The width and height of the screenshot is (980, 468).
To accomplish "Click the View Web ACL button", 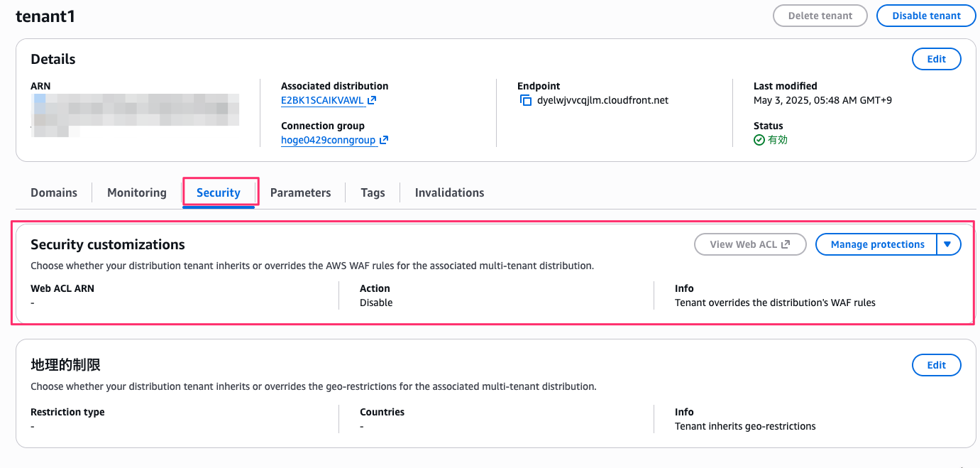I will coord(750,244).
